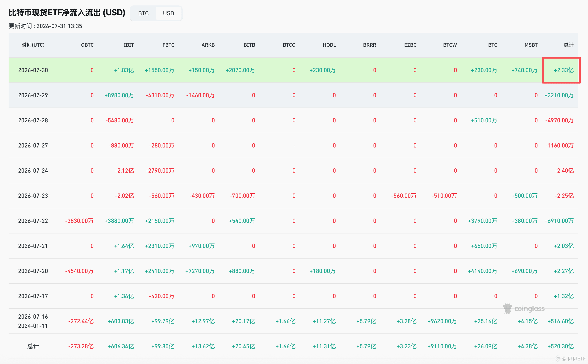Click the 时间(UTC) column header
588x364 pixels.
tap(33, 45)
